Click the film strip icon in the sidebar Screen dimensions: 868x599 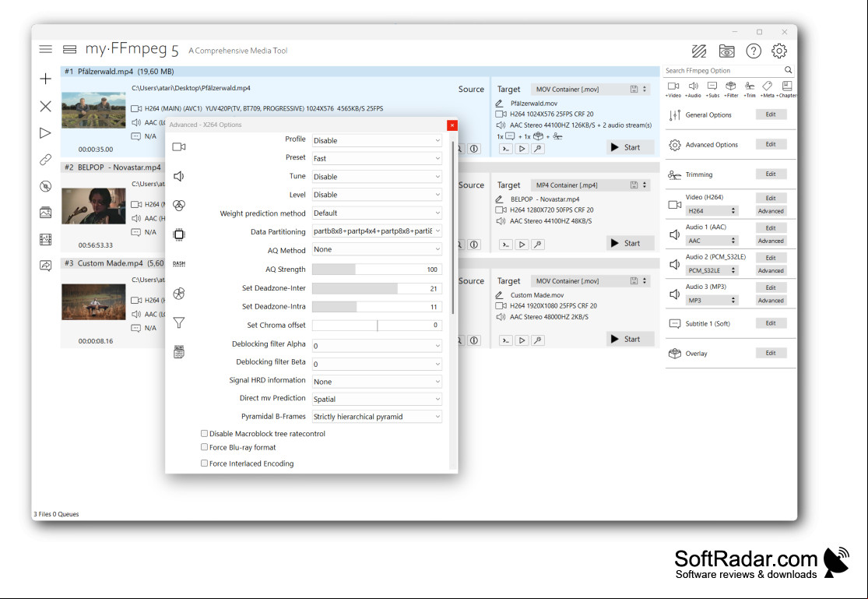45,239
